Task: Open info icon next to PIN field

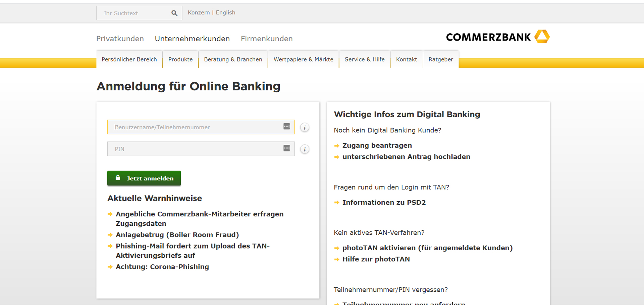Action: (305, 149)
